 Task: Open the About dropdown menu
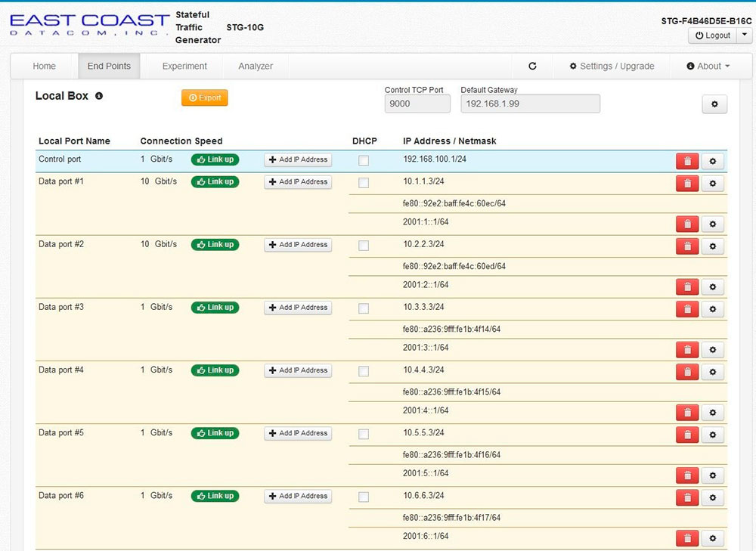pyautogui.click(x=708, y=66)
